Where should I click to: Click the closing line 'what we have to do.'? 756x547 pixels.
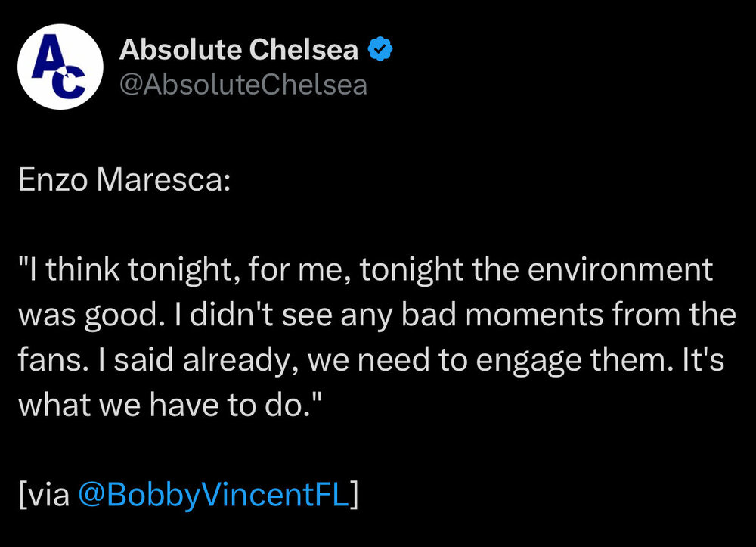[x=169, y=404]
